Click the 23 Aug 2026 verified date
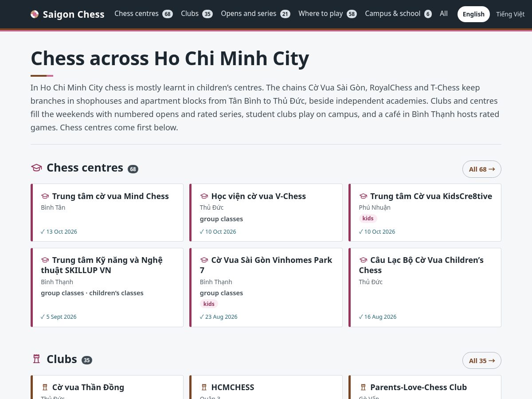This screenshot has width=532, height=399. point(219,317)
